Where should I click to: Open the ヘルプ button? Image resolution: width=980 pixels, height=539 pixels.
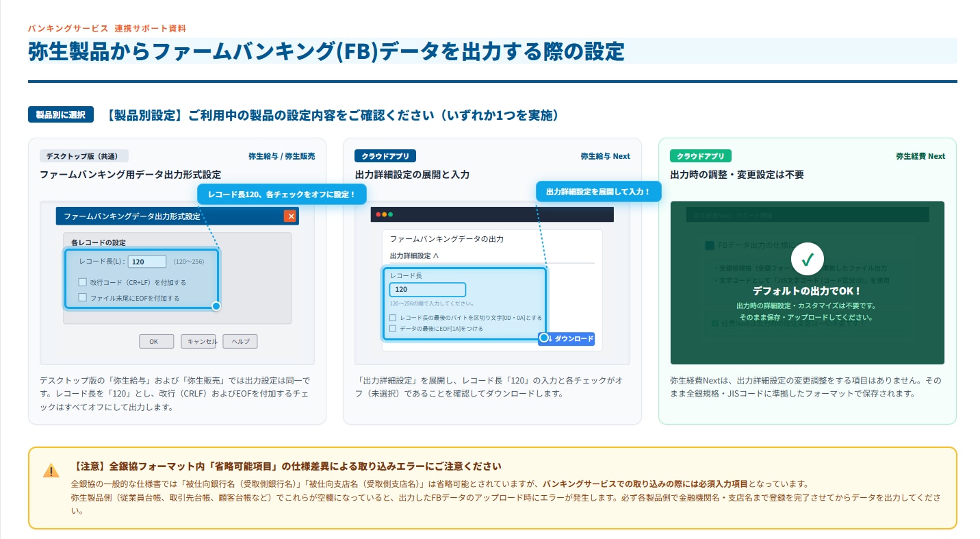tap(240, 341)
